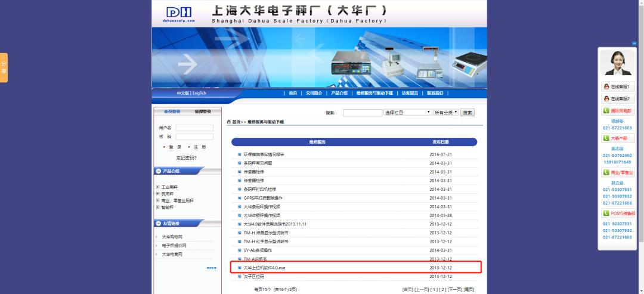This screenshot has width=644, height=294.
Task: Switch language to 中文版
Action: [183, 93]
